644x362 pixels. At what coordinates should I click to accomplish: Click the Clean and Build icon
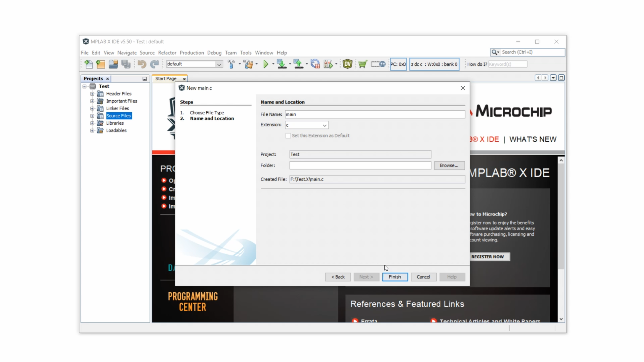click(248, 64)
